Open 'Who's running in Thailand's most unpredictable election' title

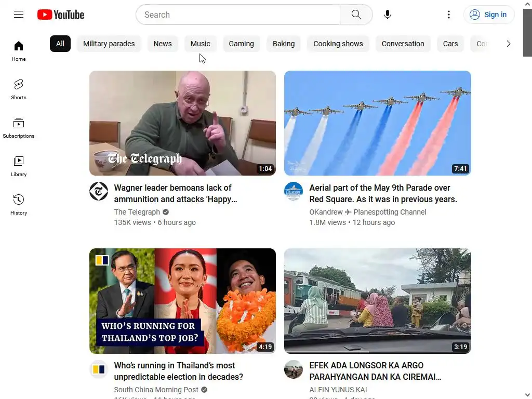(x=179, y=371)
